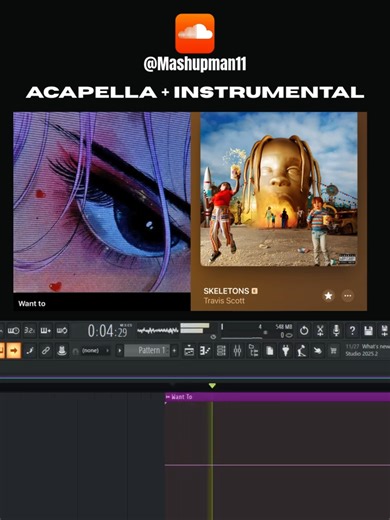Toggle typing keyboard to piano icon

tap(13, 331)
